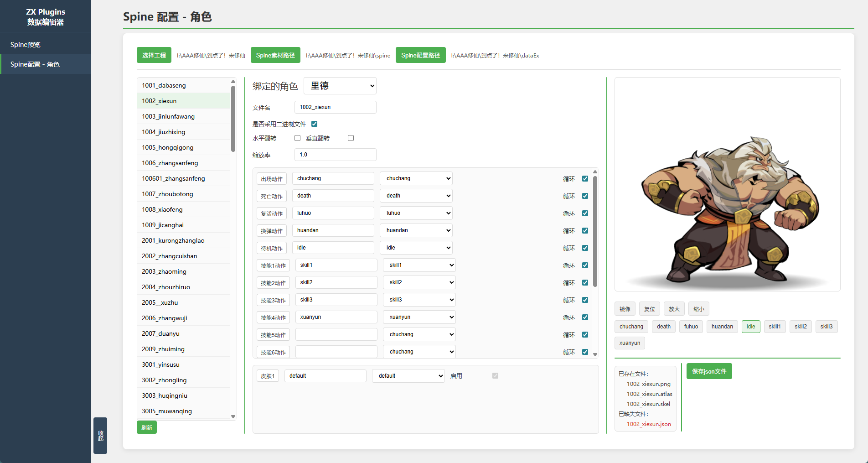Open the 皮肤1 default skin dropdown
868x463 pixels.
click(x=408, y=376)
